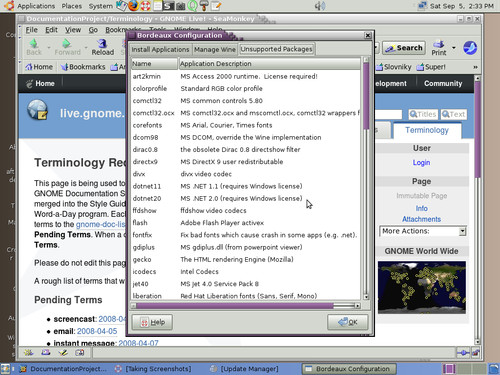500x375 pixels.
Task: Click the Reload toolbar icon
Action: (102, 44)
